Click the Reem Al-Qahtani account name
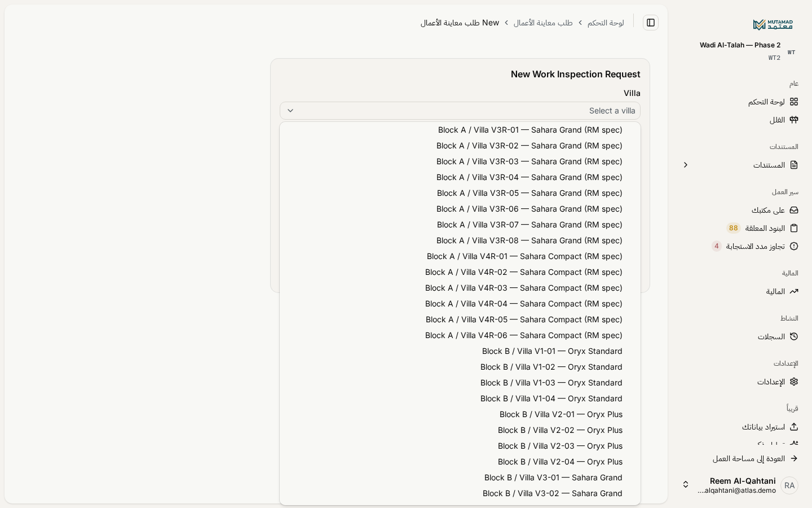The image size is (812, 508). pos(743,481)
